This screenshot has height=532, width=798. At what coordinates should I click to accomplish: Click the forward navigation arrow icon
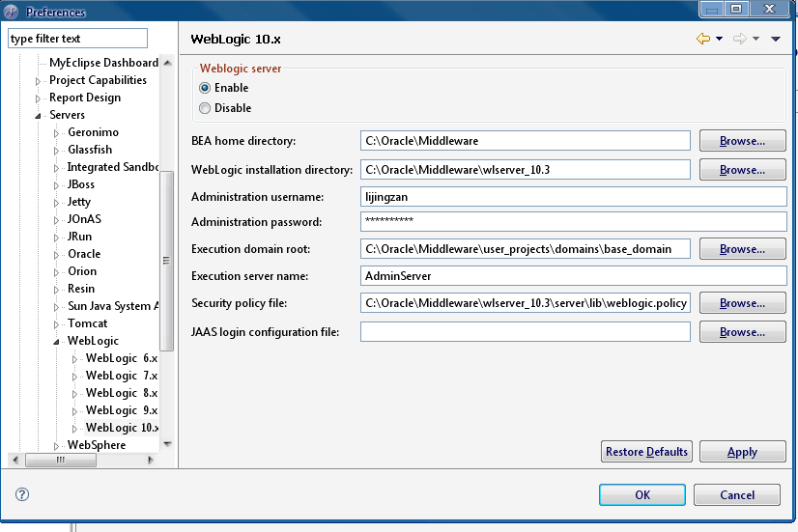tap(740, 39)
